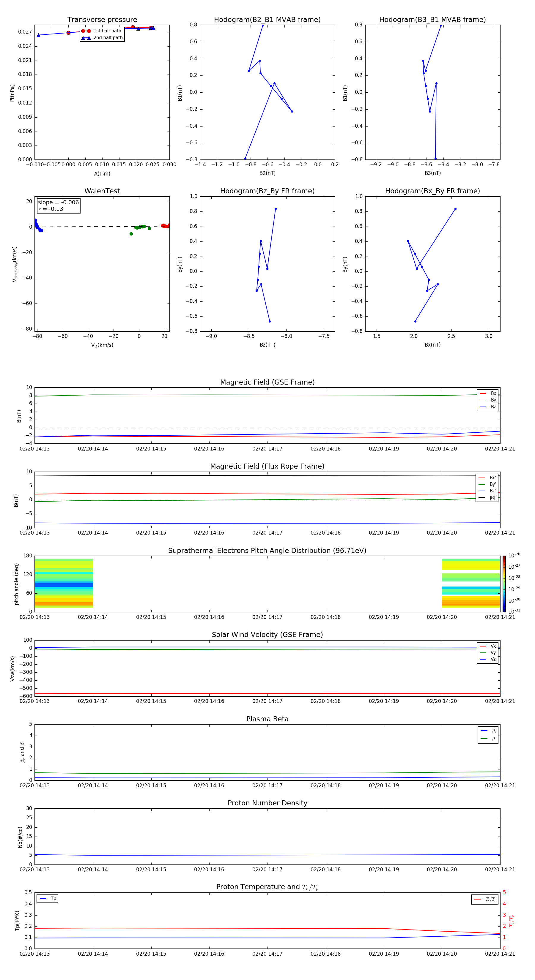Click the Transverse pressure plot title
Viewport: 535px width, 980px height.
click(102, 20)
